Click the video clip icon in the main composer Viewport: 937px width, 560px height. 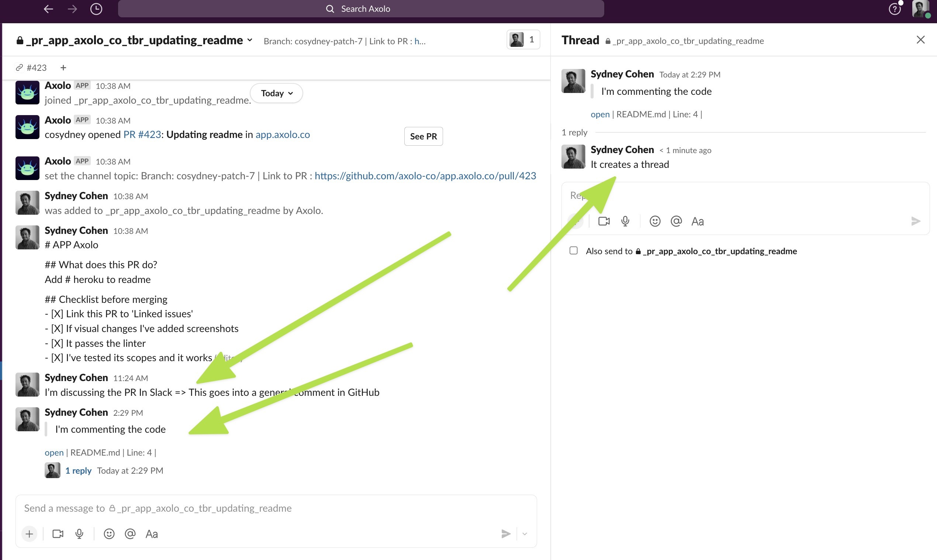(58, 533)
